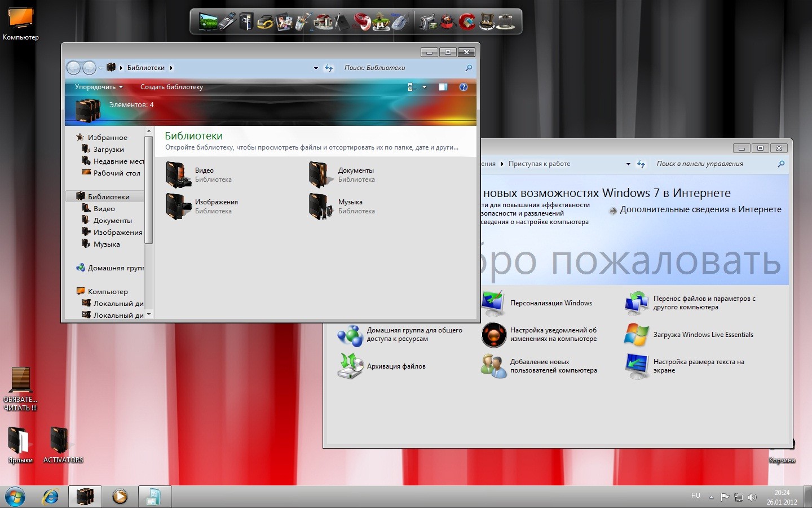Open the Libraries address bar history dropdown
This screenshot has height=508, width=812.
[316, 68]
